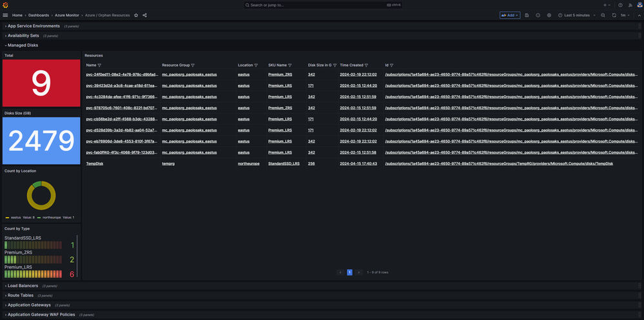Click the Total stat panel showing 9
Screen dimensions: 644x320
(x=41, y=83)
